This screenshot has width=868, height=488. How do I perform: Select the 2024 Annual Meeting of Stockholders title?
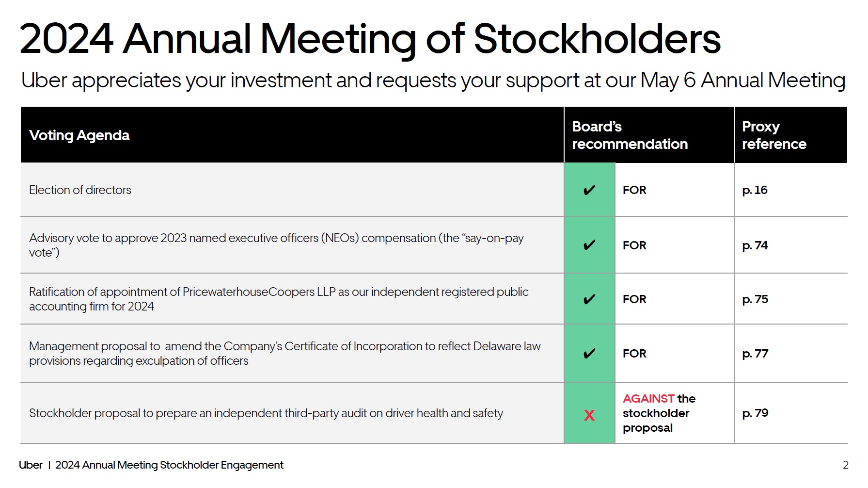tap(370, 39)
